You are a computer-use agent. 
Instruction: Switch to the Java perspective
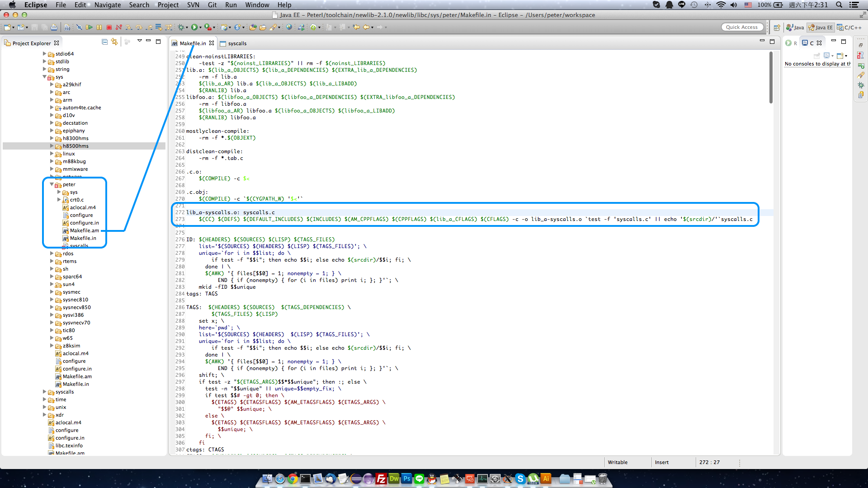click(x=795, y=28)
